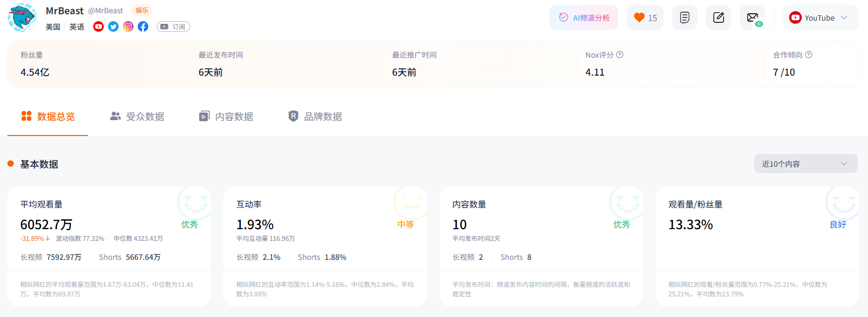This screenshot has height=317, width=868.
Task: Click the edit pencil icon button
Action: tap(718, 17)
